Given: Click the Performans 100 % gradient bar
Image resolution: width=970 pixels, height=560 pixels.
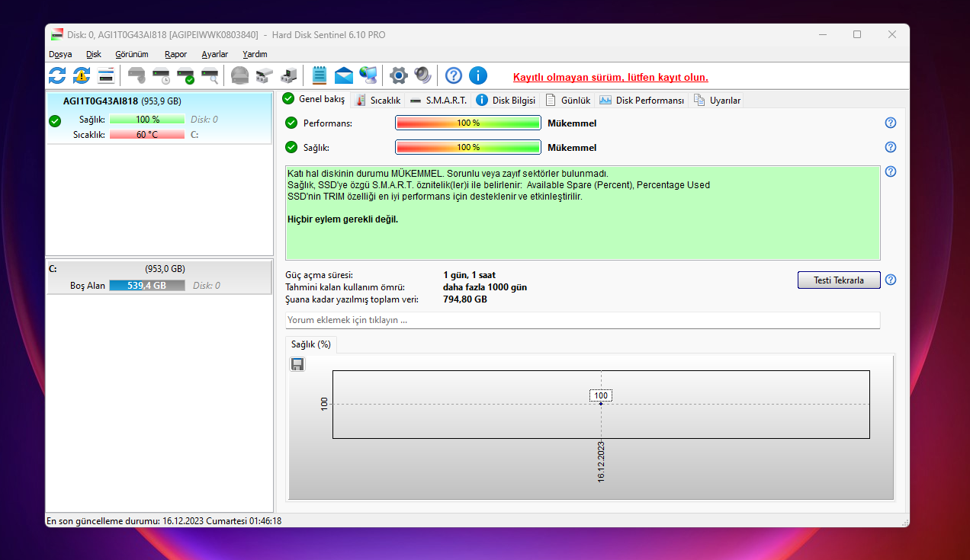Looking at the screenshot, I should tap(467, 123).
